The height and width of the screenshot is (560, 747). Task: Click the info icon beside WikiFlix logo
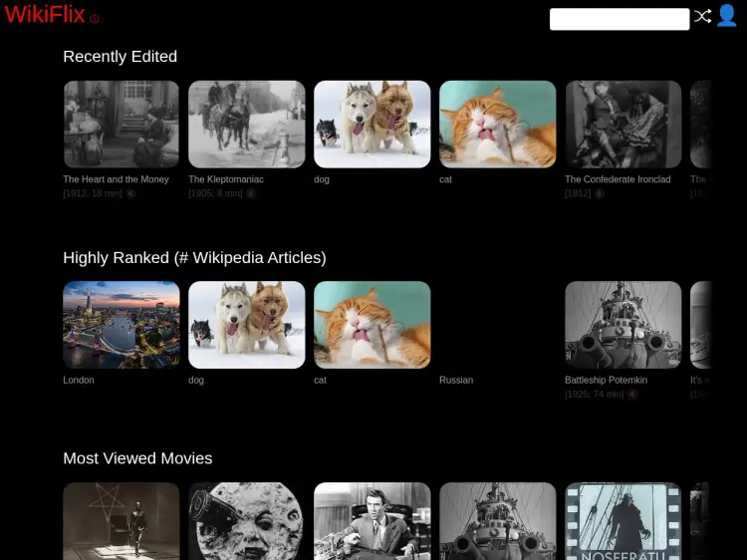coord(95,19)
